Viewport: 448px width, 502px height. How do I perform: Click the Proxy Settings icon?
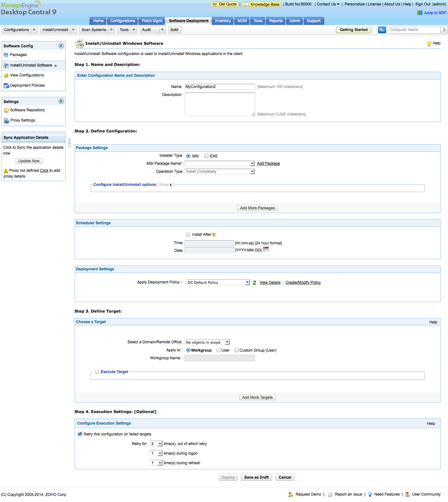6,121
